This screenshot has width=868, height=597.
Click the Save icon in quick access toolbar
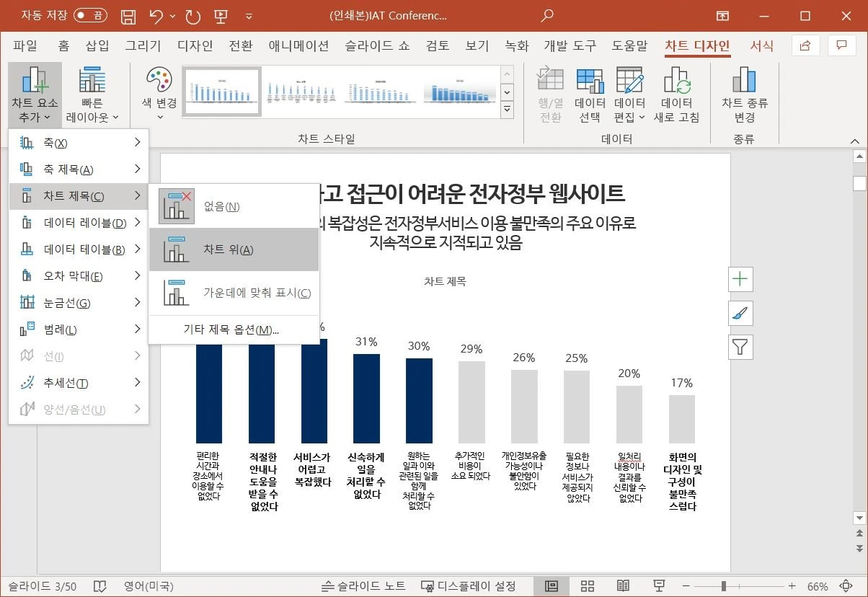pyautogui.click(x=128, y=15)
